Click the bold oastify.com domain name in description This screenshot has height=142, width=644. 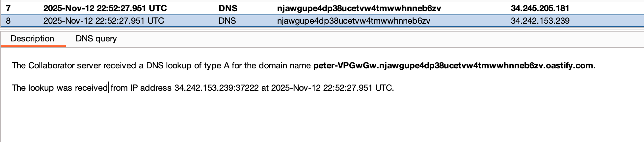pyautogui.click(x=453, y=66)
